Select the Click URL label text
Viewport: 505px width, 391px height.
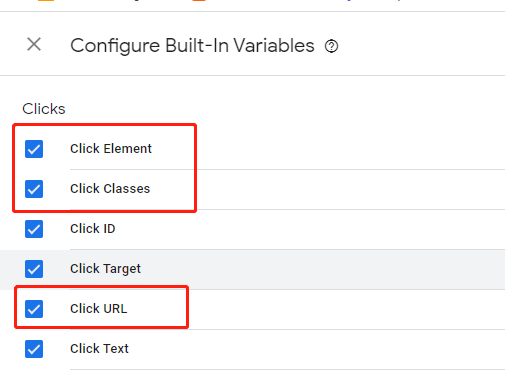pyautogui.click(x=99, y=309)
